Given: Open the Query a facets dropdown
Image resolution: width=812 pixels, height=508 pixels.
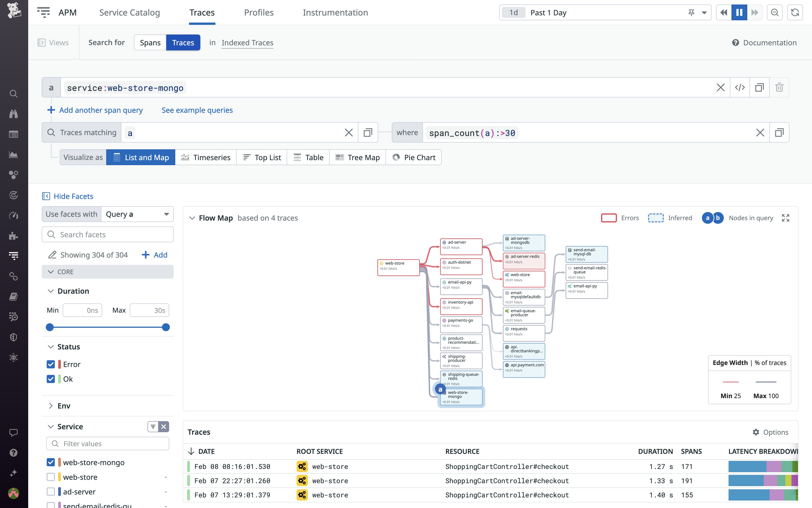Looking at the screenshot, I should click(137, 214).
